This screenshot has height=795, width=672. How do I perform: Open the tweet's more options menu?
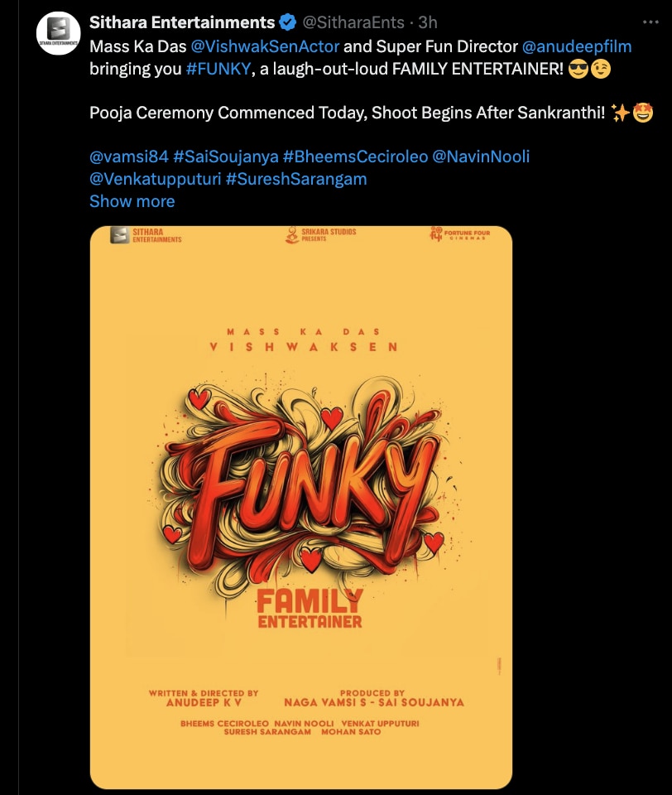point(646,22)
